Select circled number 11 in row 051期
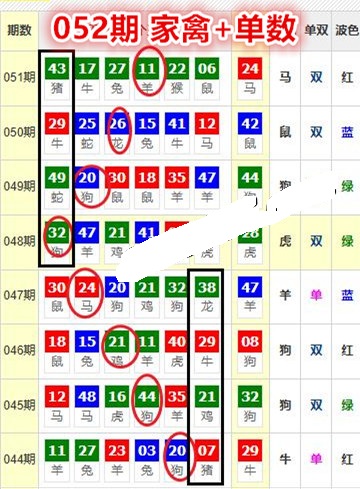The height and width of the screenshot is (489, 360). (147, 69)
